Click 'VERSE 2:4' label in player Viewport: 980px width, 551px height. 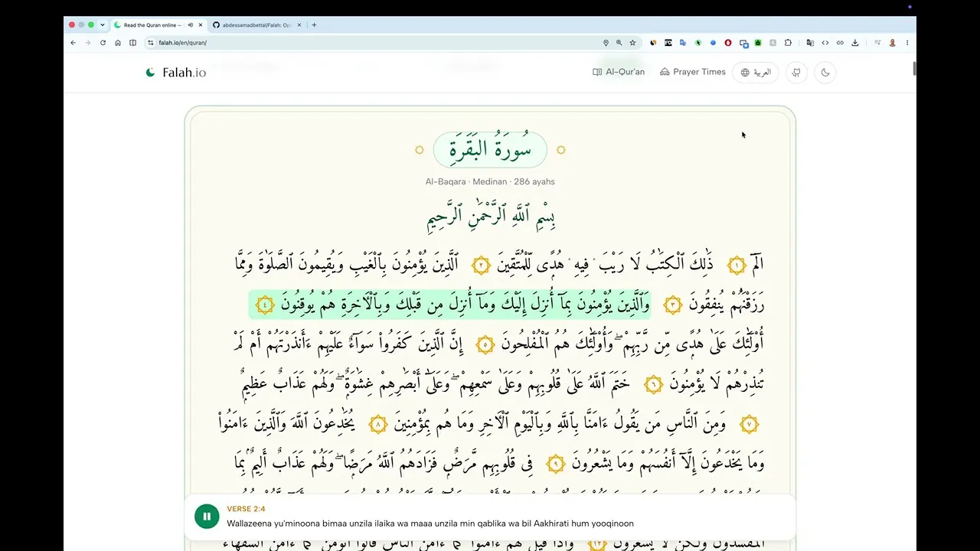click(246, 509)
